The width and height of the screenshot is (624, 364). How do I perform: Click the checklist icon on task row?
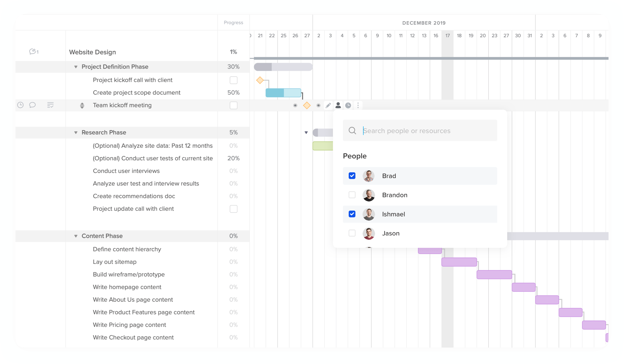coord(50,105)
